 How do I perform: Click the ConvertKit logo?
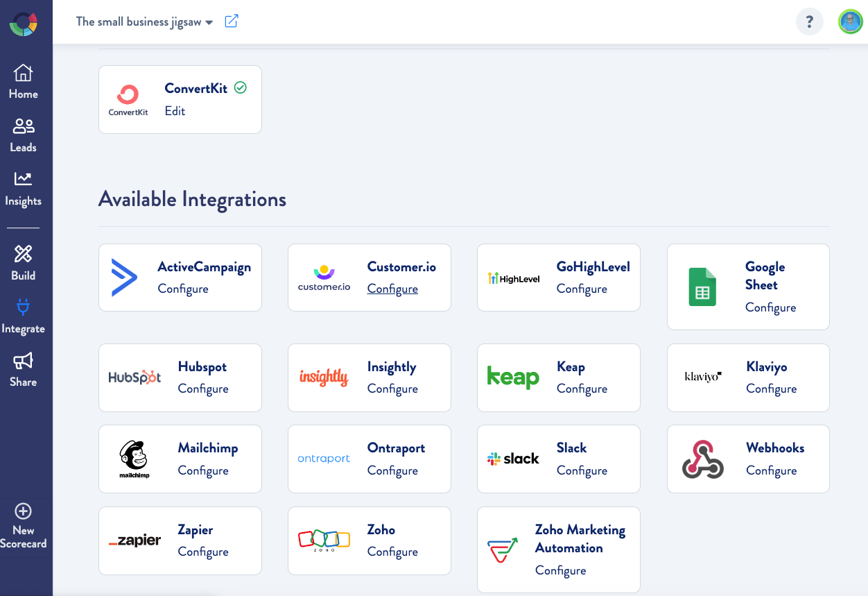click(x=128, y=100)
